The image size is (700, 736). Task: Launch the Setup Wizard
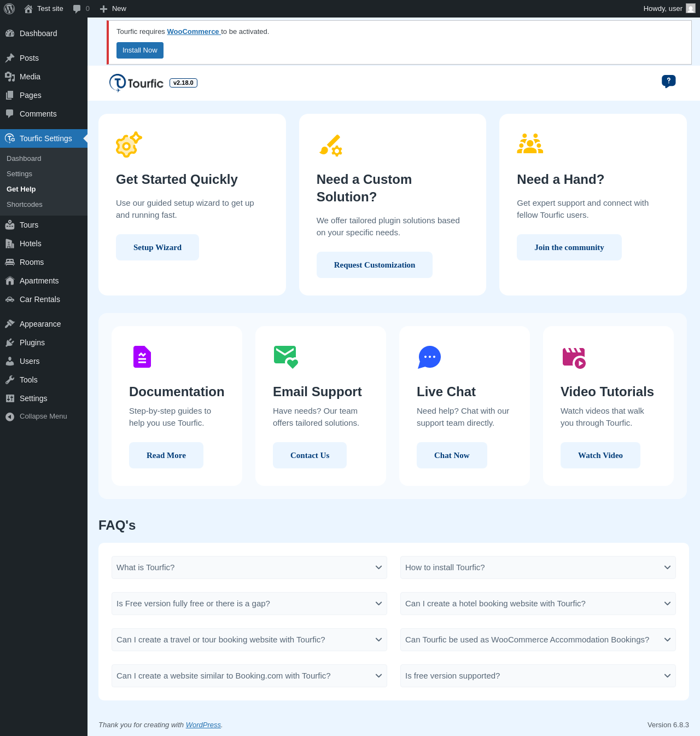coord(157,247)
